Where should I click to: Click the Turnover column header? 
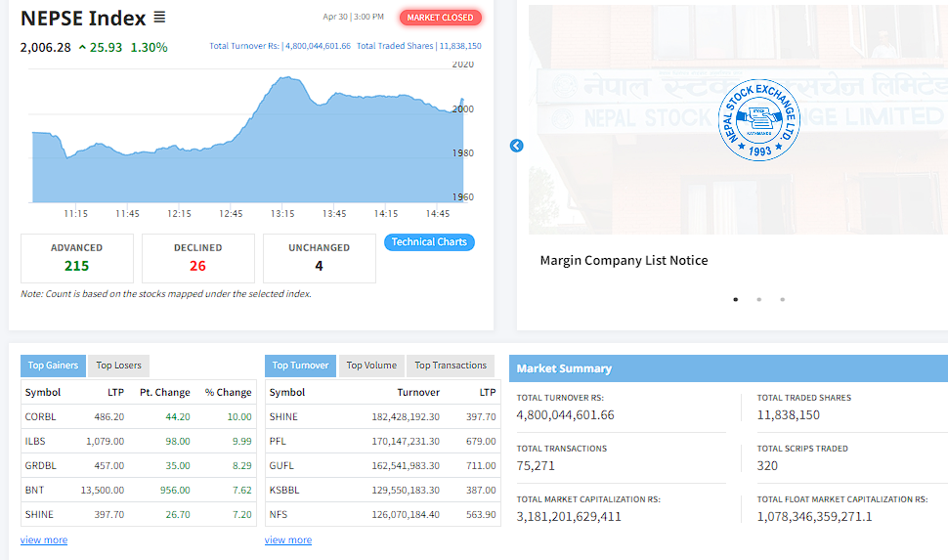(x=418, y=393)
